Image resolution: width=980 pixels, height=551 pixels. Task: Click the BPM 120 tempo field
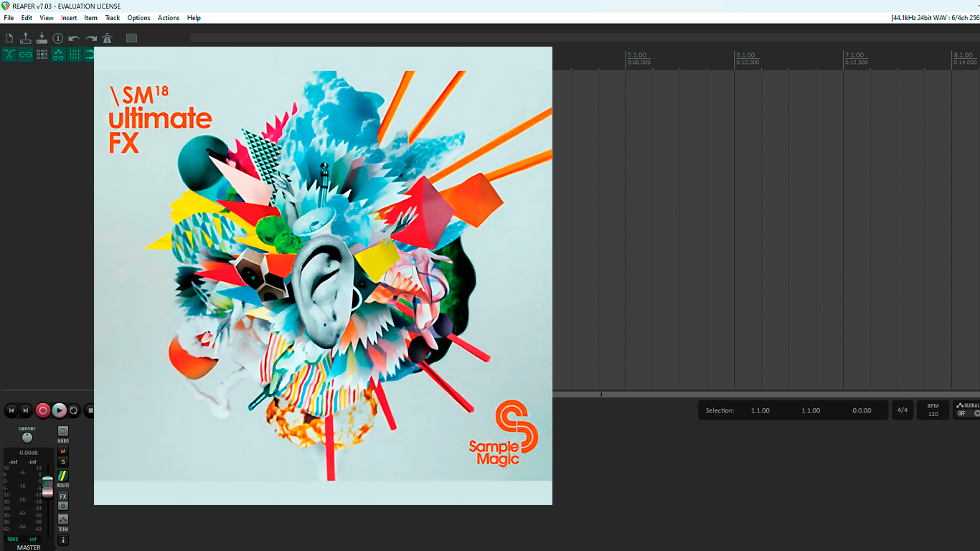click(x=933, y=410)
